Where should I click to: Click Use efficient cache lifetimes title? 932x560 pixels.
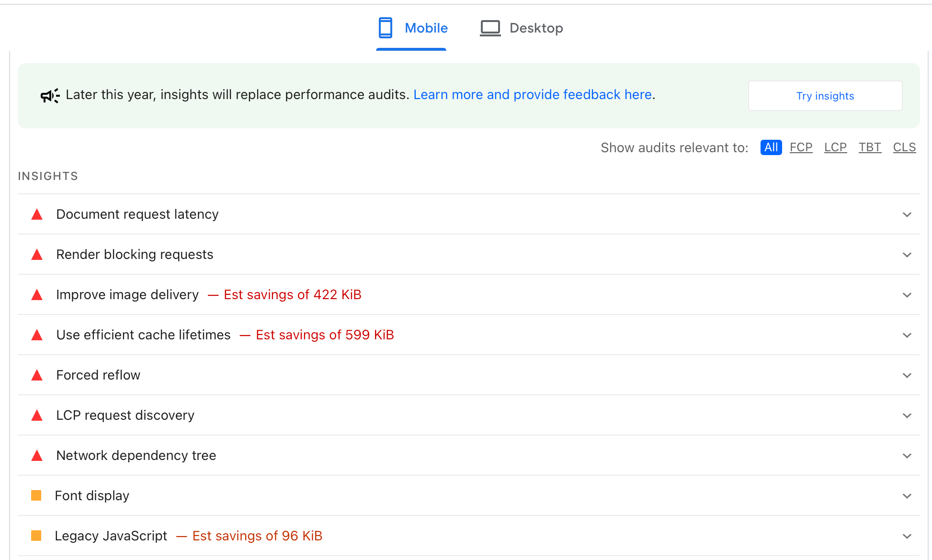144,335
